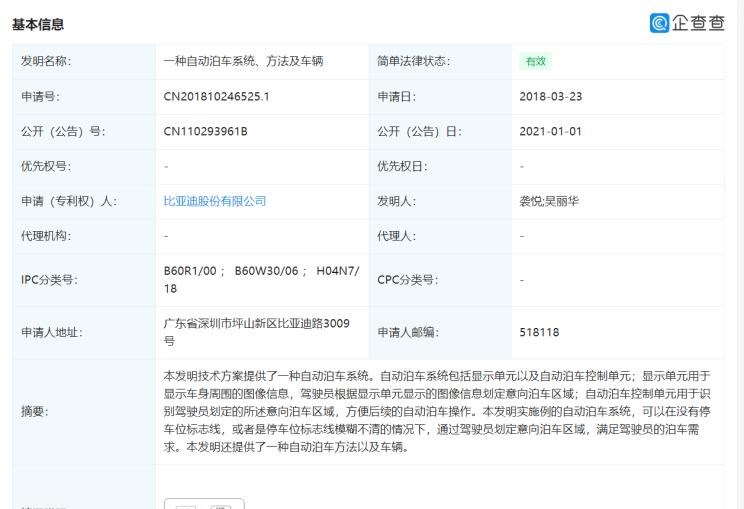Click the 申请人邮编 label
744x509 pixels.
click(408, 332)
